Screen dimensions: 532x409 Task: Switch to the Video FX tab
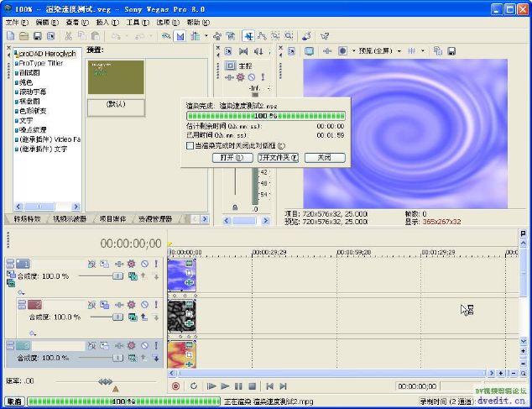tap(70, 218)
